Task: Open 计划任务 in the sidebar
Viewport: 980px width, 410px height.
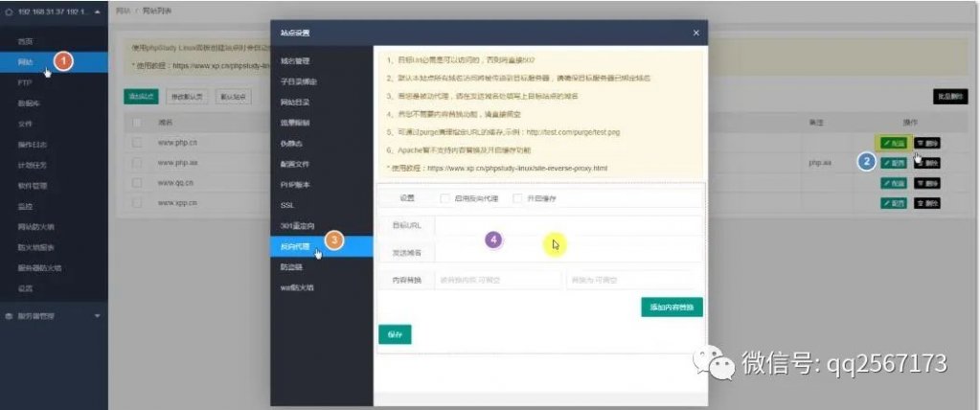Action: point(32,165)
